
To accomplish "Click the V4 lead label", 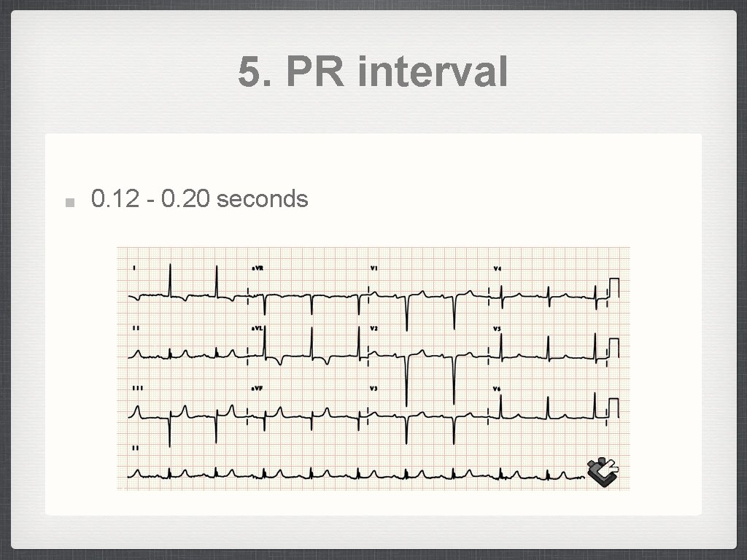I will point(497,268).
